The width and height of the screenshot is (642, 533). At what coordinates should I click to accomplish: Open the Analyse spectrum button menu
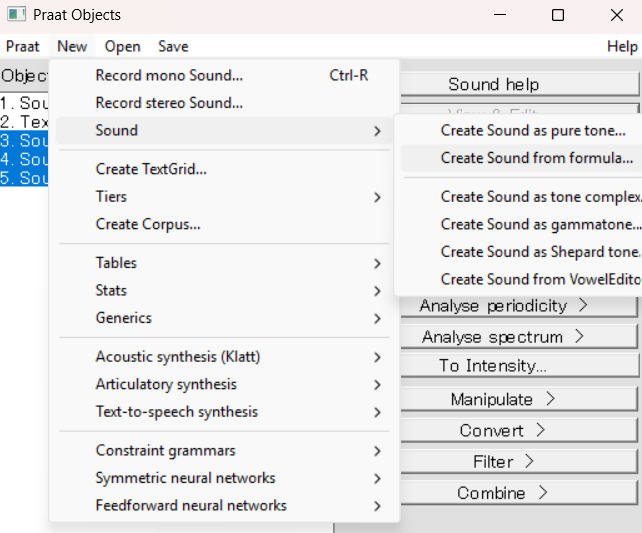[519, 337]
